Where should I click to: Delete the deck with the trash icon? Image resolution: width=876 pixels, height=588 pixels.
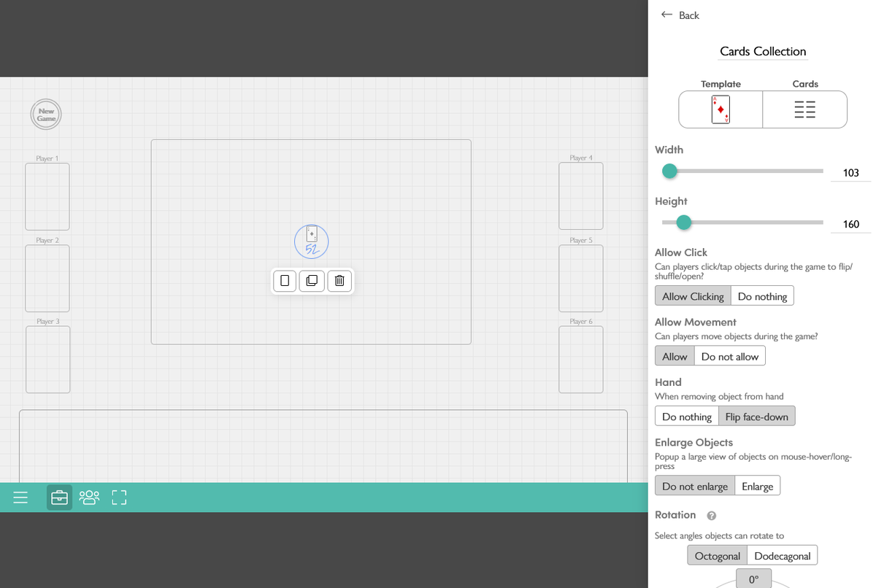tap(339, 281)
